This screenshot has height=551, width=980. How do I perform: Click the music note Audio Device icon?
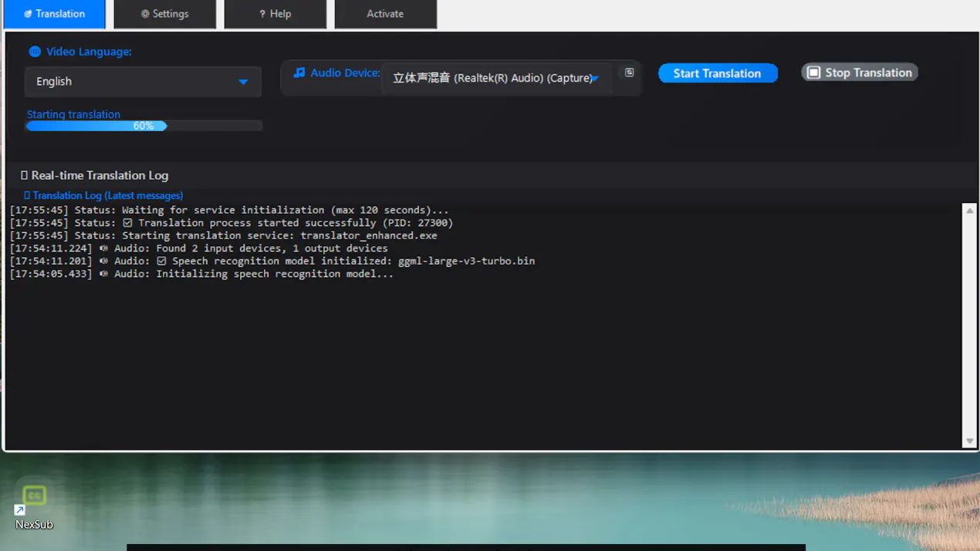tap(299, 73)
